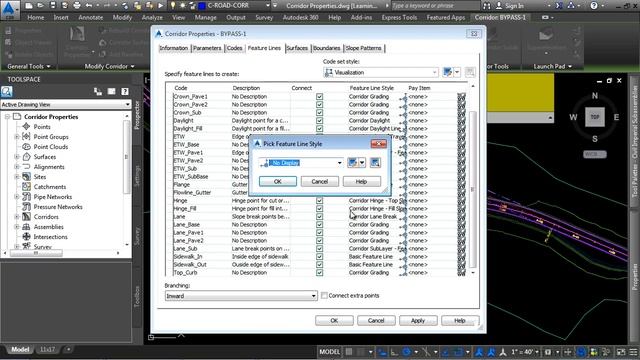Open the Analyze ribbon tab
This screenshot has height=360, width=640.
click(x=152, y=18)
